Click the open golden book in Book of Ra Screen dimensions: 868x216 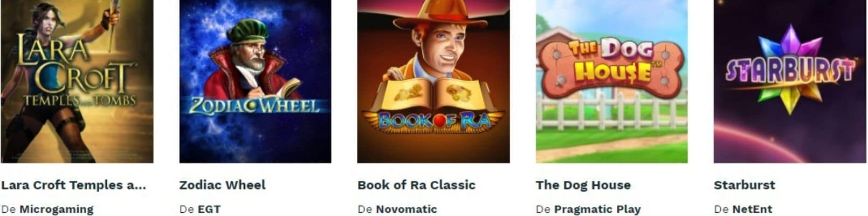click(433, 96)
